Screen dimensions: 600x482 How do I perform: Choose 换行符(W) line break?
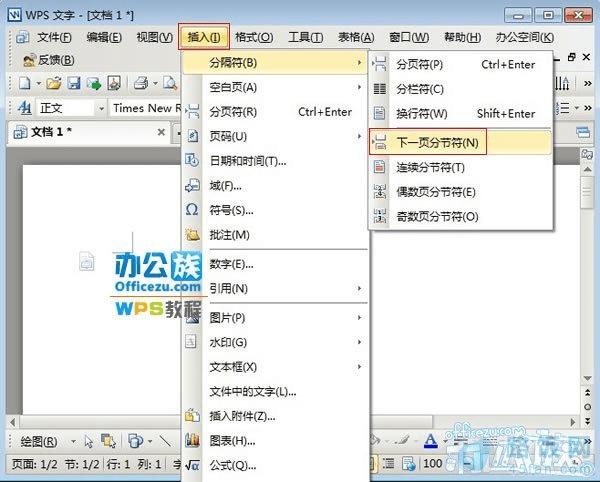pos(461,114)
